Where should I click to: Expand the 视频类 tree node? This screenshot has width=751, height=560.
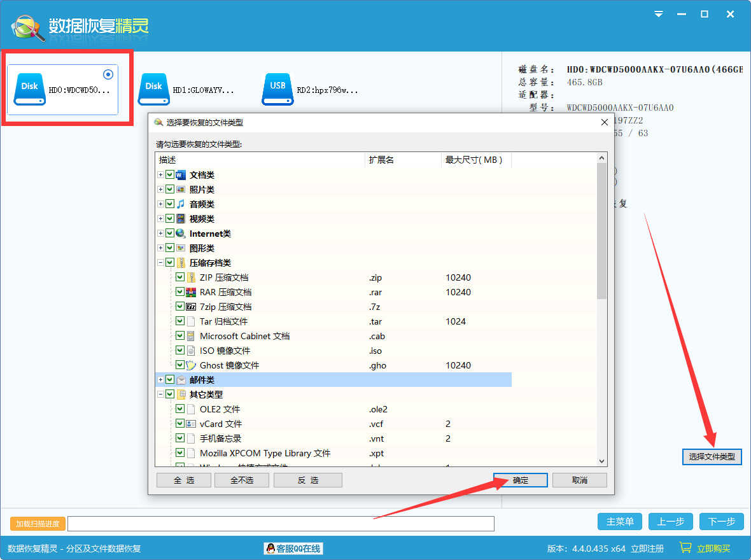pos(160,219)
